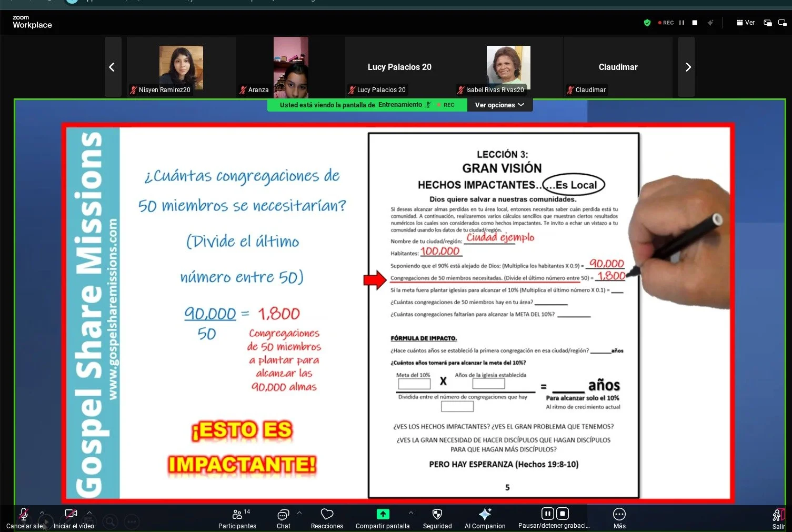The height and width of the screenshot is (532, 792).
Task: Click Zoom Workplace logo
Action: pos(32,22)
